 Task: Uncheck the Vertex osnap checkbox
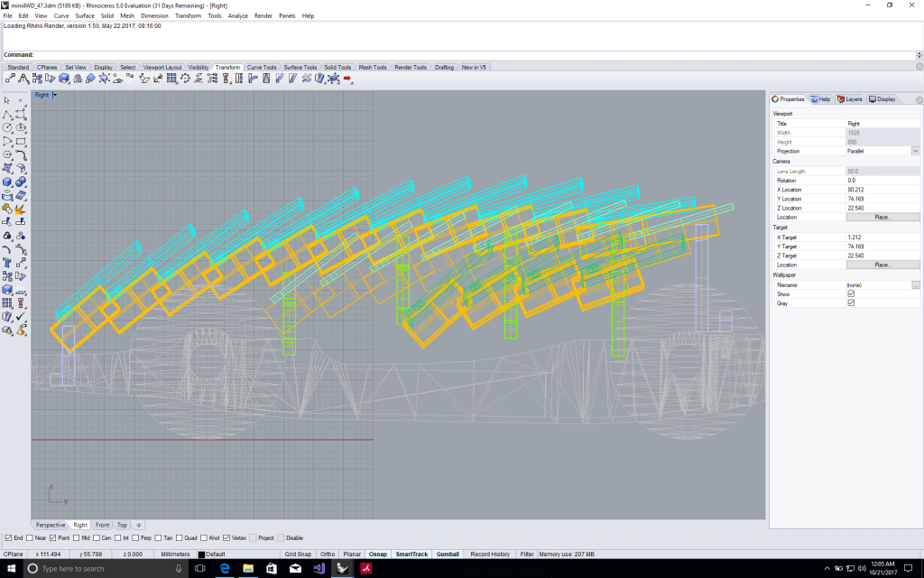pyautogui.click(x=226, y=537)
